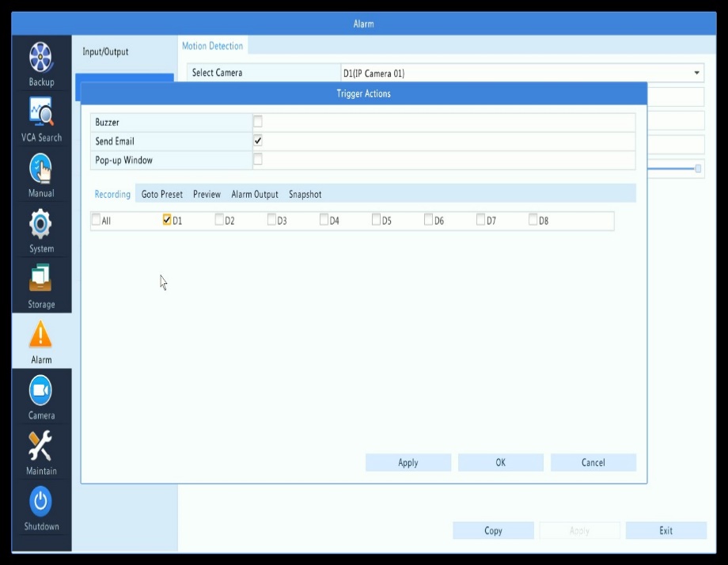Open System settings gear icon

coord(41,225)
